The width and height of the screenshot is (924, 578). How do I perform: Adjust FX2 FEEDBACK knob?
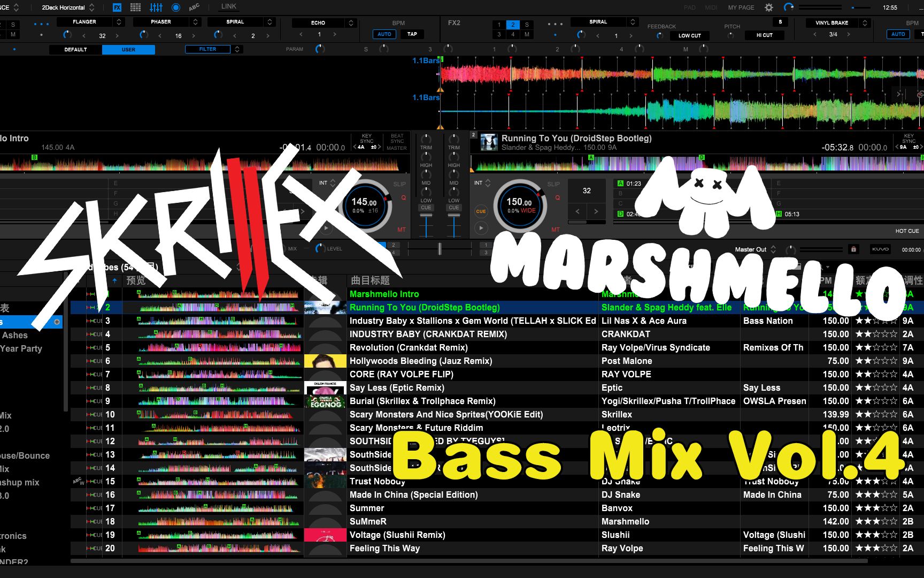tap(660, 35)
